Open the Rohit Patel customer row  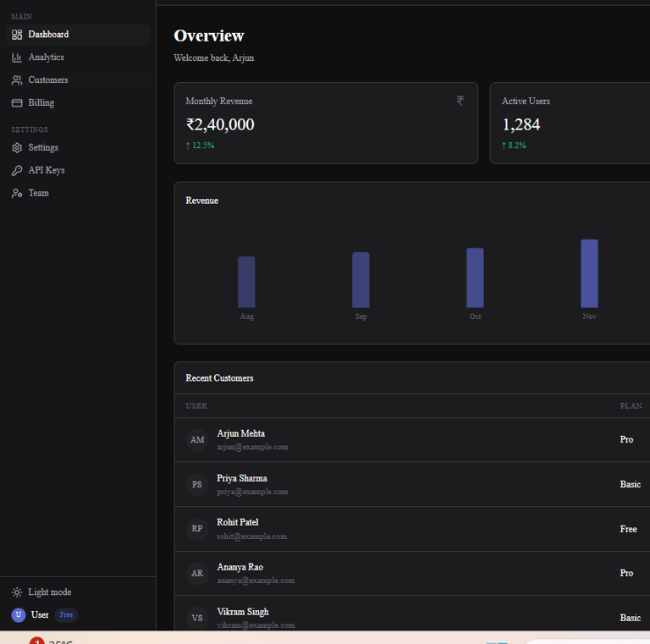click(412, 529)
